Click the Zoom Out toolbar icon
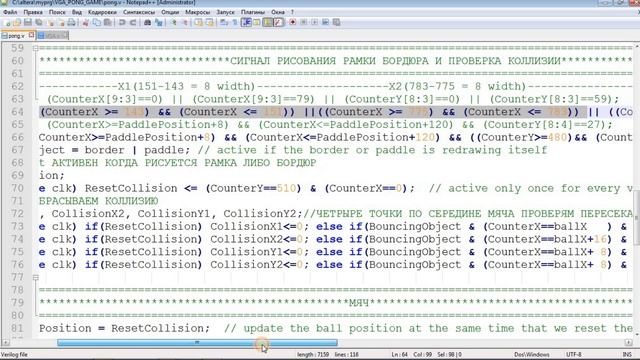 pyautogui.click(x=185, y=22)
